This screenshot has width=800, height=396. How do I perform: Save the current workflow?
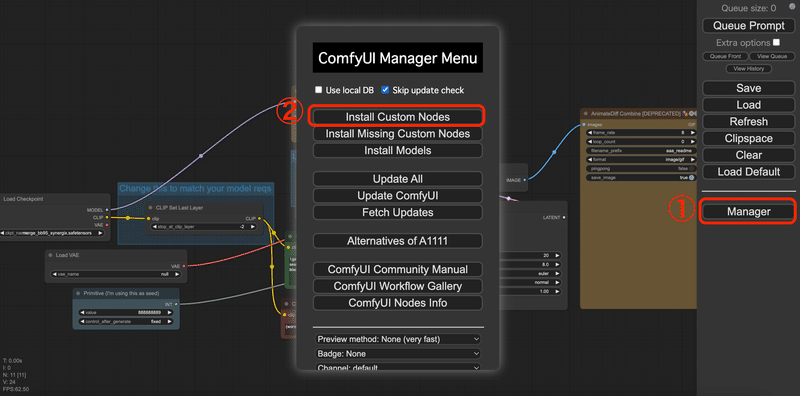748,88
